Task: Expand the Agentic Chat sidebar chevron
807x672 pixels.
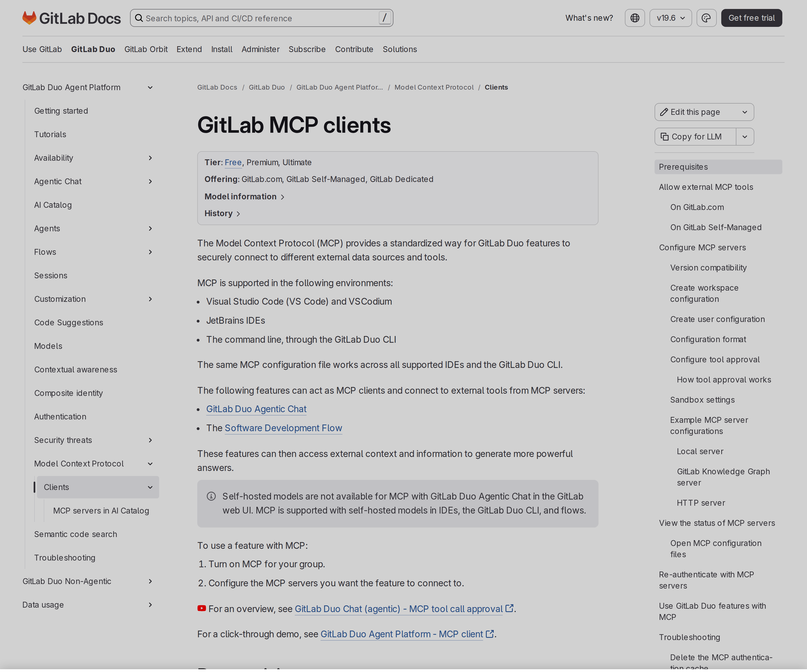Action: pos(150,182)
